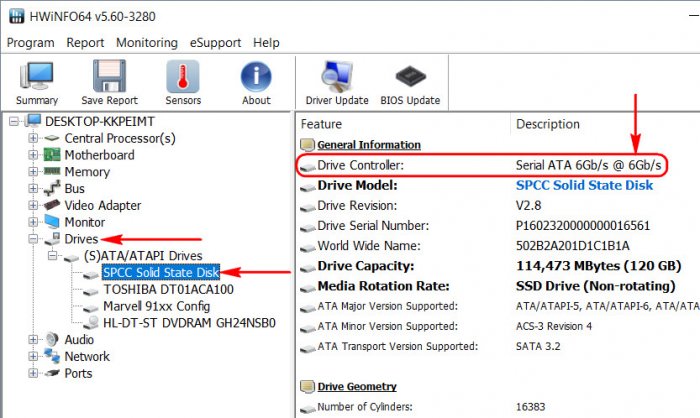
Task: Expand the Motherboard node
Action: (x=33, y=155)
